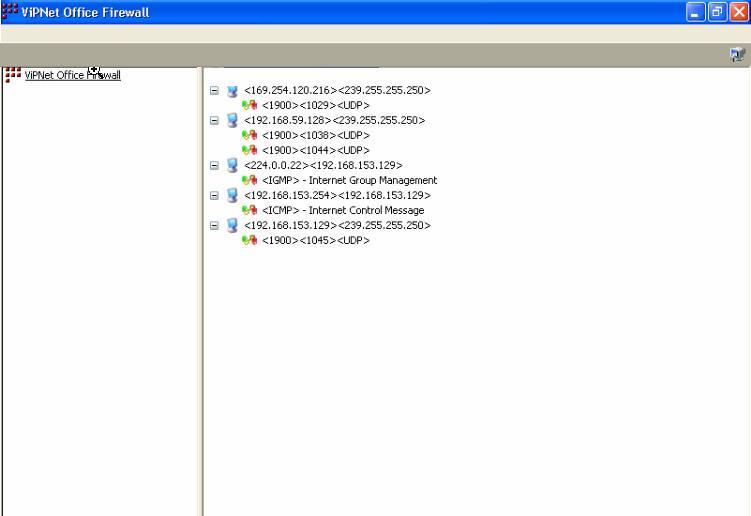
Task: Click computer icon beside 224.0.0.22 entry
Action: [232, 165]
